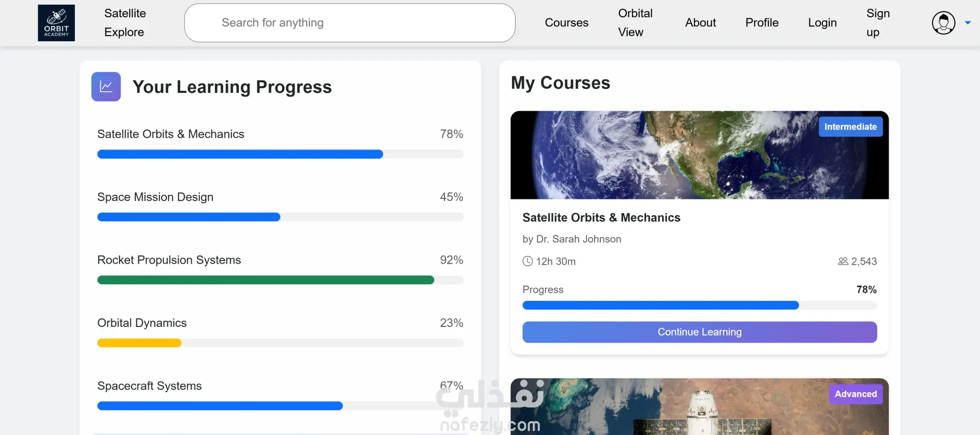Click the Rocket Propulsion Systems progress bar
The image size is (980, 435).
coord(280,280)
